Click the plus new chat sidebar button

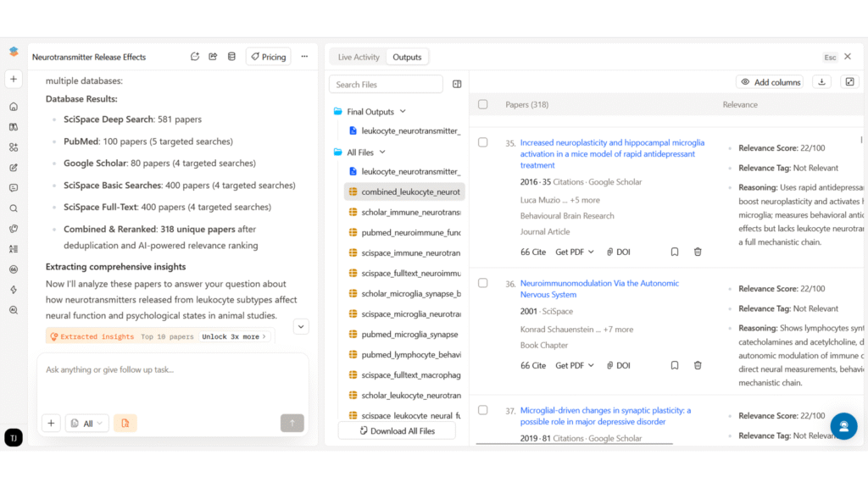click(x=14, y=79)
